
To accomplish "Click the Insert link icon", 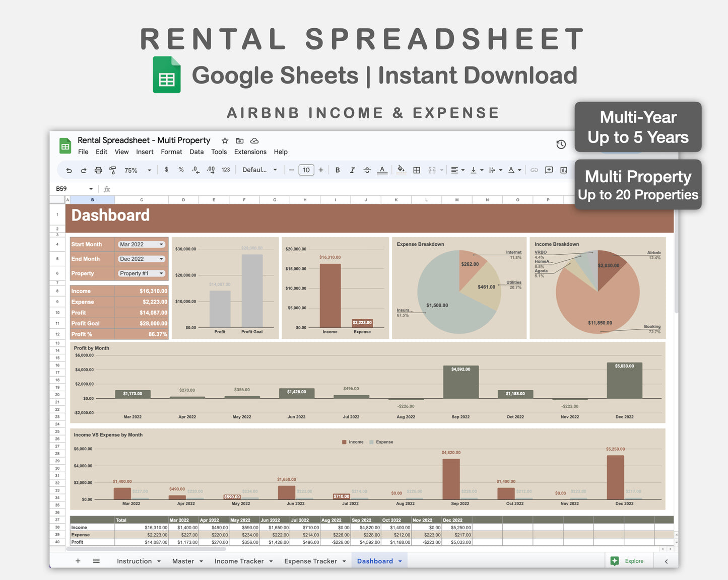I will pos(535,170).
